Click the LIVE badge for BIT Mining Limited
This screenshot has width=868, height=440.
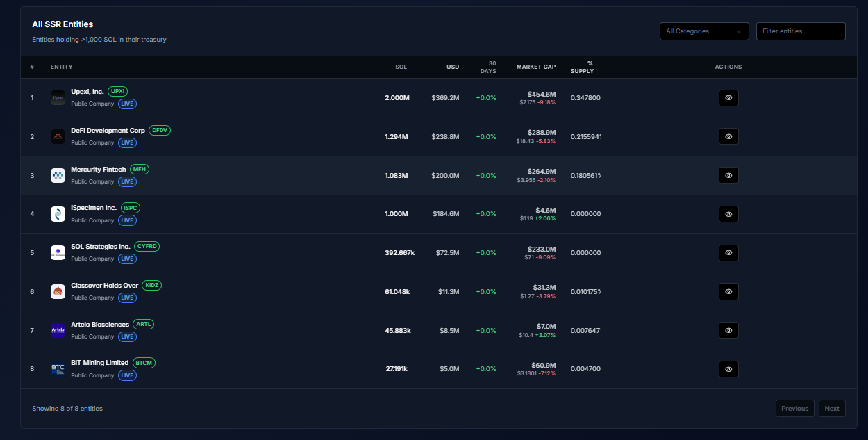coord(127,375)
